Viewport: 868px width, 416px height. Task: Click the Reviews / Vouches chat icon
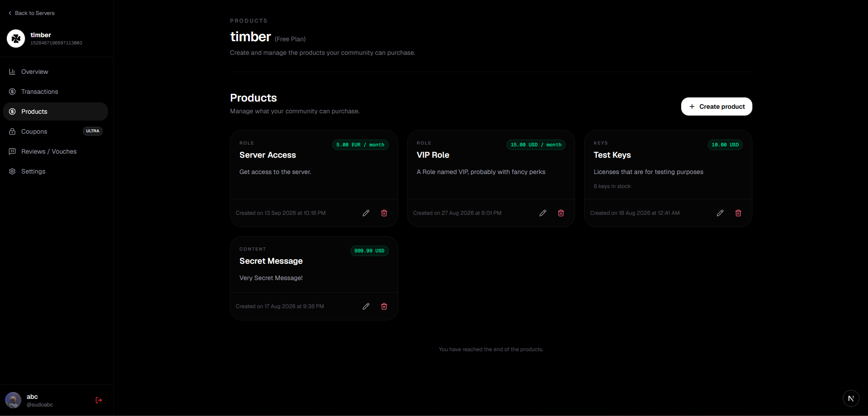coord(12,151)
